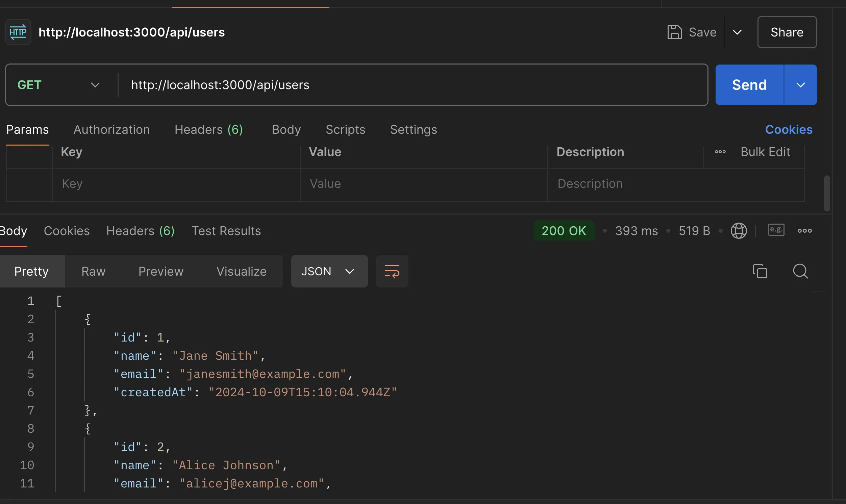Open the request Body tab

[286, 130]
